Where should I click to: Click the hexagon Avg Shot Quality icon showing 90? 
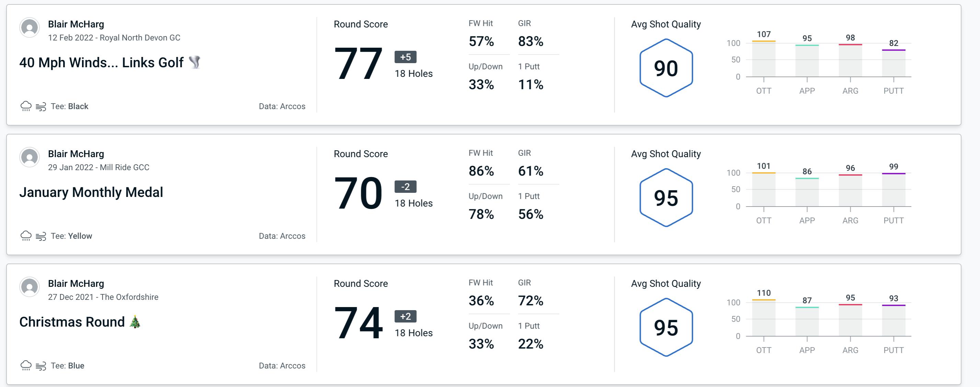(664, 67)
